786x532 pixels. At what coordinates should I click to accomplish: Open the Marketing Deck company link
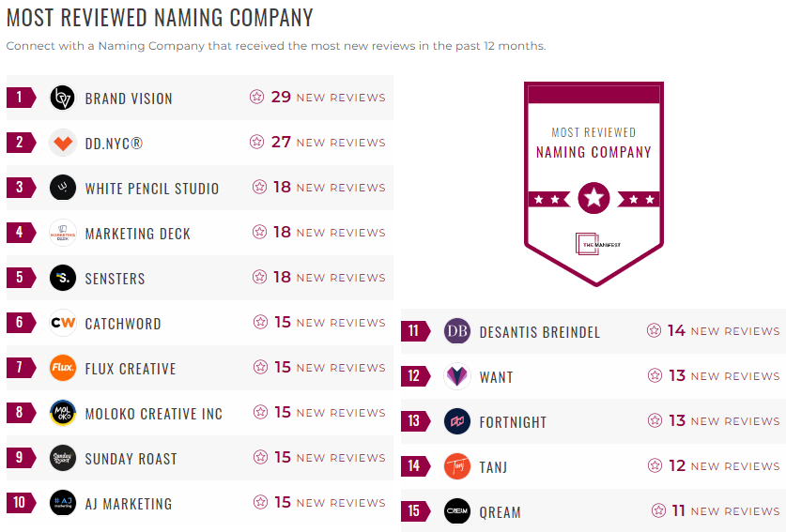[x=137, y=234]
